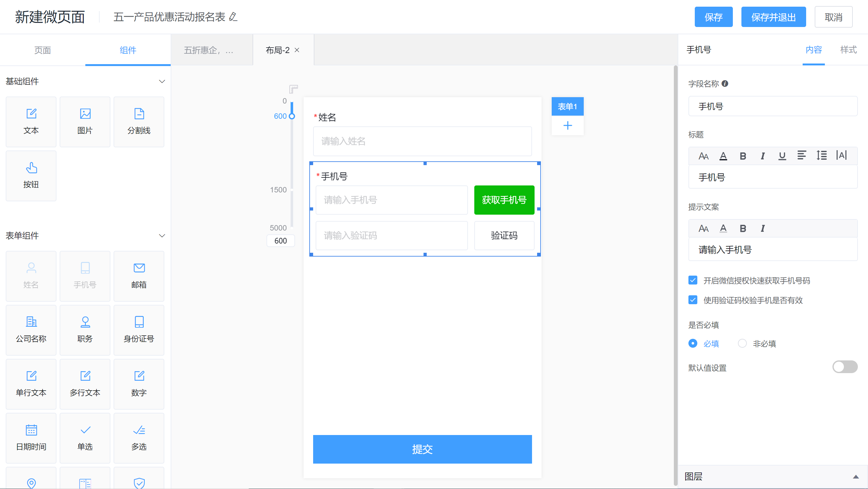Viewport: 868px width, 489px height.
Task: Click the canvas height value box
Action: pyautogui.click(x=281, y=241)
